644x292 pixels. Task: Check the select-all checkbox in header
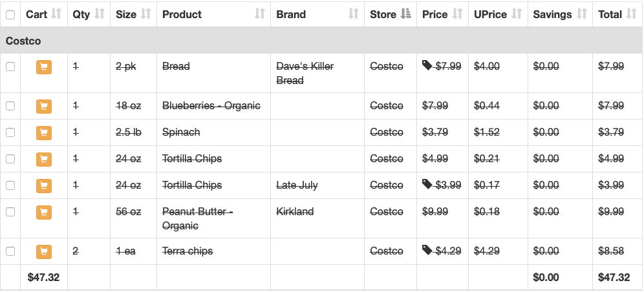[x=10, y=15]
